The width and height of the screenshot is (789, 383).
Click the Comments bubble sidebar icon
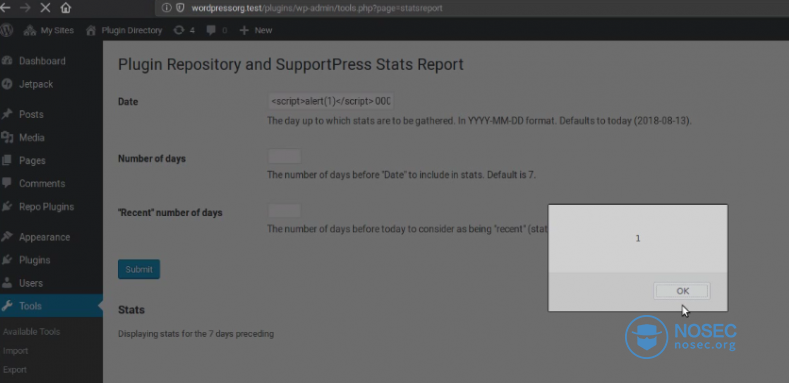click(x=7, y=183)
